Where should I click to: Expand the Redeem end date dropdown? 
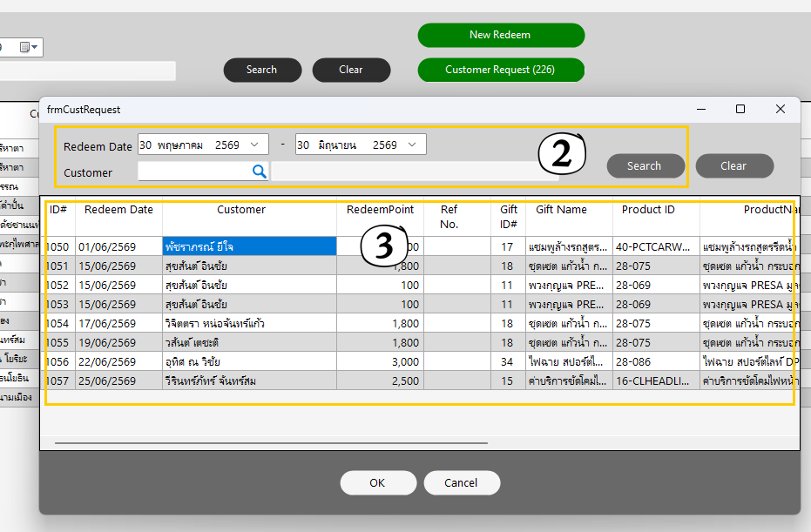coord(412,145)
